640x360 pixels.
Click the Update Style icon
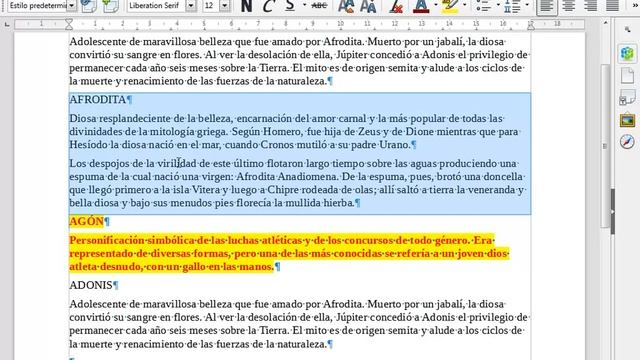coord(89,6)
